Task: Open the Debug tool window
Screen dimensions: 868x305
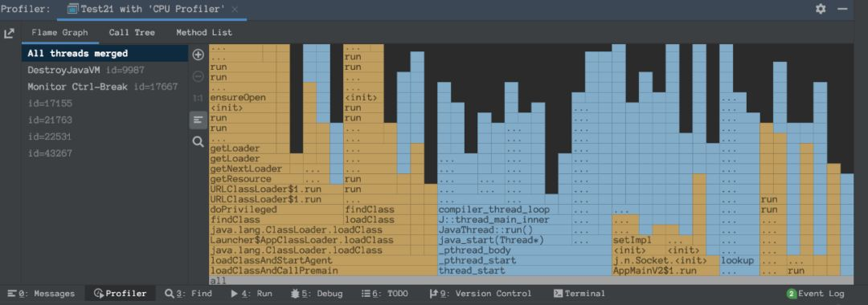Action: tap(316, 294)
